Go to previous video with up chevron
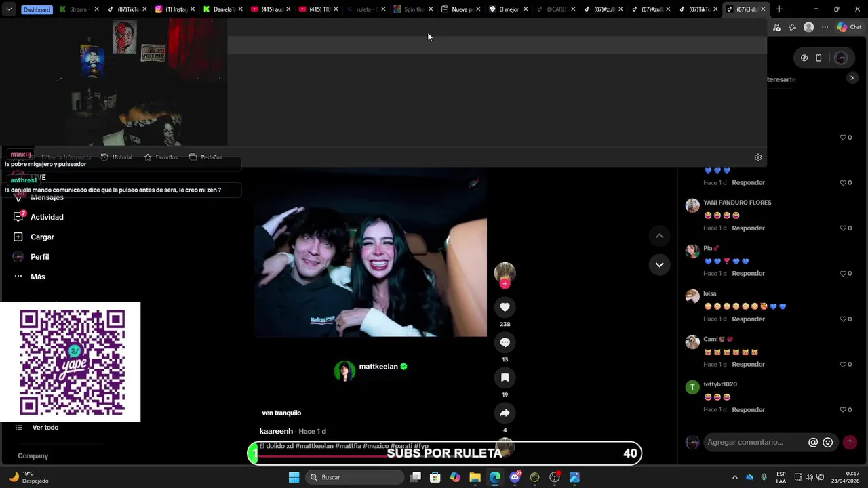This screenshot has height=488, width=868. click(659, 236)
